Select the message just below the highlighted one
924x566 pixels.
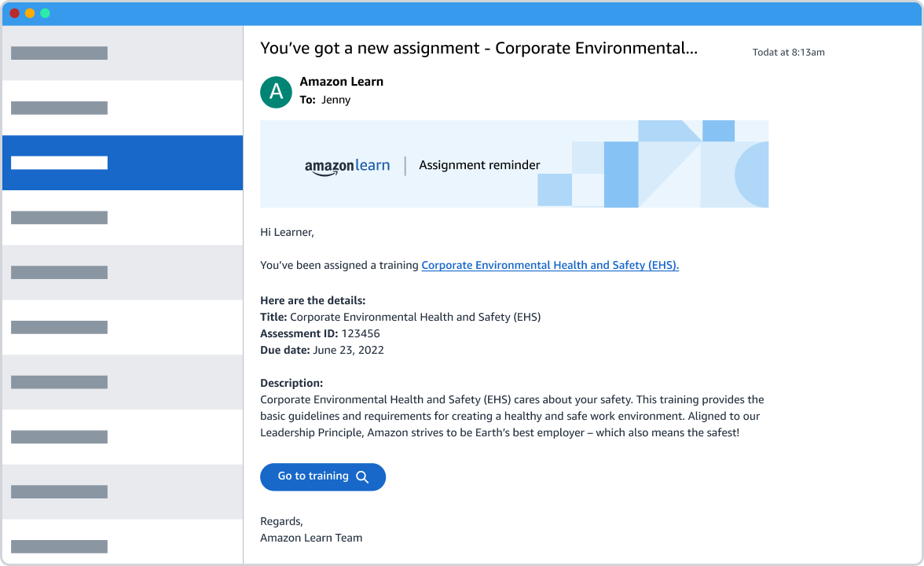(x=123, y=218)
